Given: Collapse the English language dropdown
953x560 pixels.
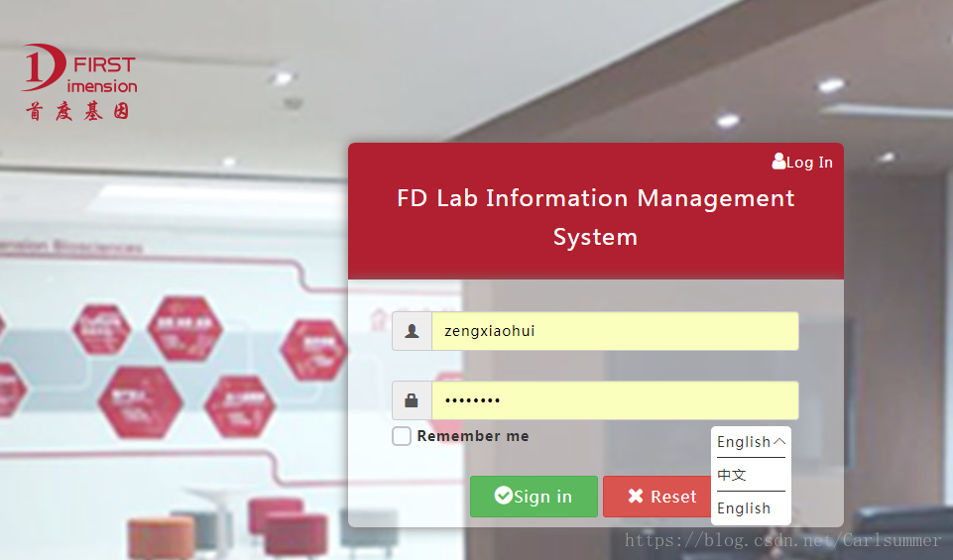Looking at the screenshot, I should (752, 442).
